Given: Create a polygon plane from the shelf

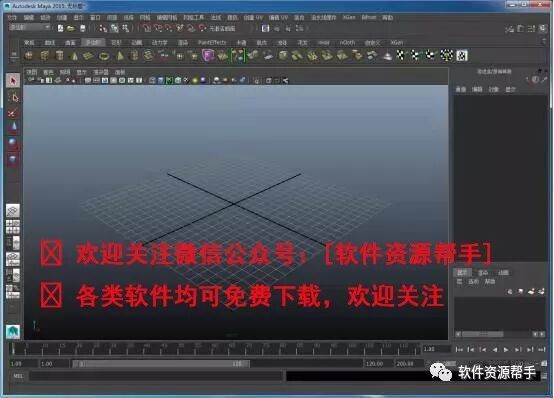Looking at the screenshot, I should point(89,55).
